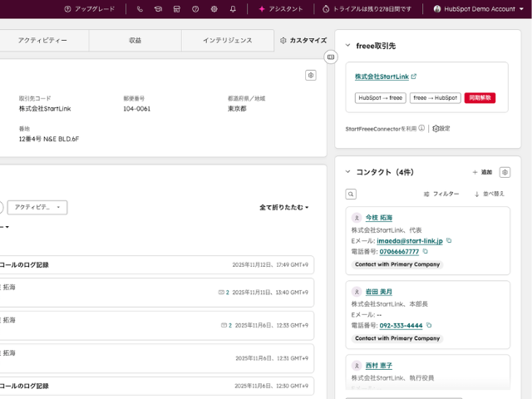This screenshot has width=532, height=399.
Task: Click the red 同期解除 button
Action: click(480, 98)
